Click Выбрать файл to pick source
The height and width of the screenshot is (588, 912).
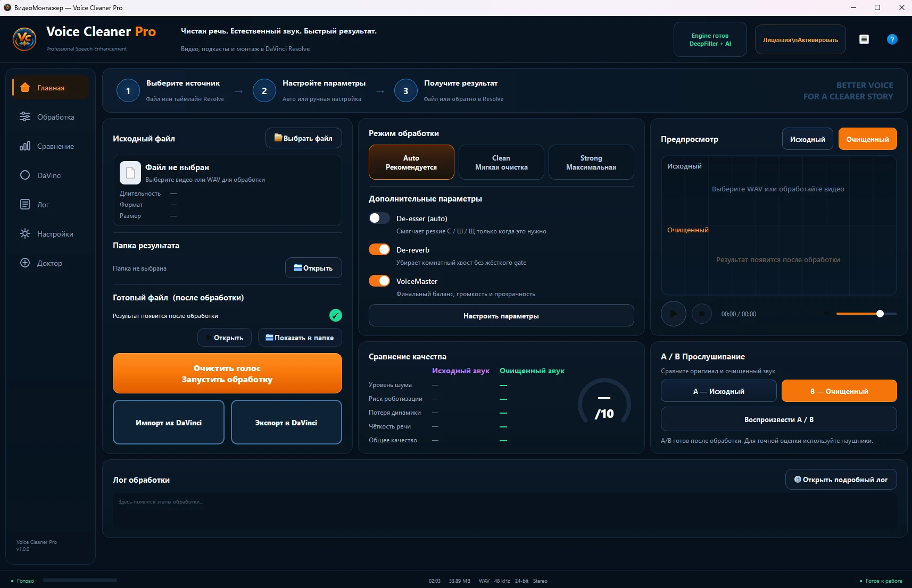[x=304, y=138]
